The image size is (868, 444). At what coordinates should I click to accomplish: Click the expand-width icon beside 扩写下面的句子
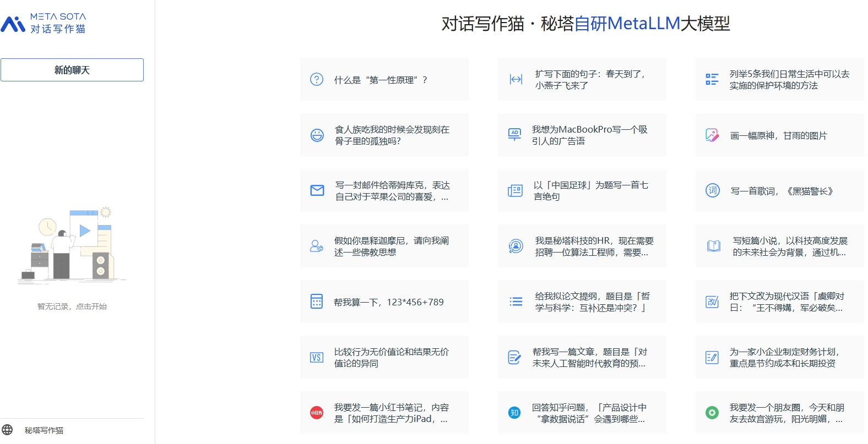coord(516,80)
